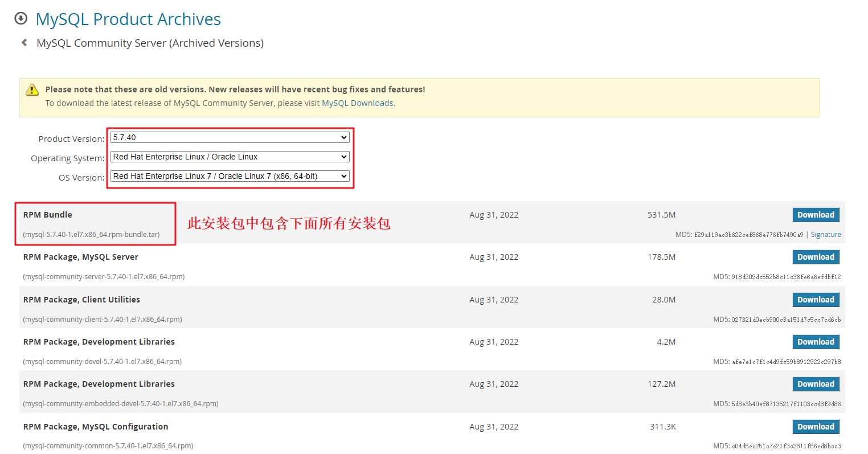The height and width of the screenshot is (454, 868).
Task: Click the bold old-versions warning message
Action: (235, 89)
